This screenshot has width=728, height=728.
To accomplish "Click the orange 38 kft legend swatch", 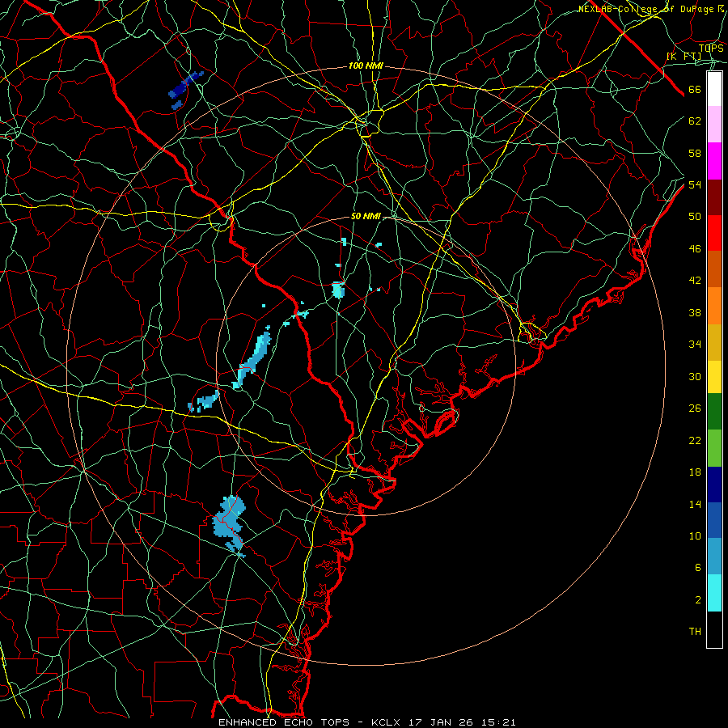I will tap(714, 306).
